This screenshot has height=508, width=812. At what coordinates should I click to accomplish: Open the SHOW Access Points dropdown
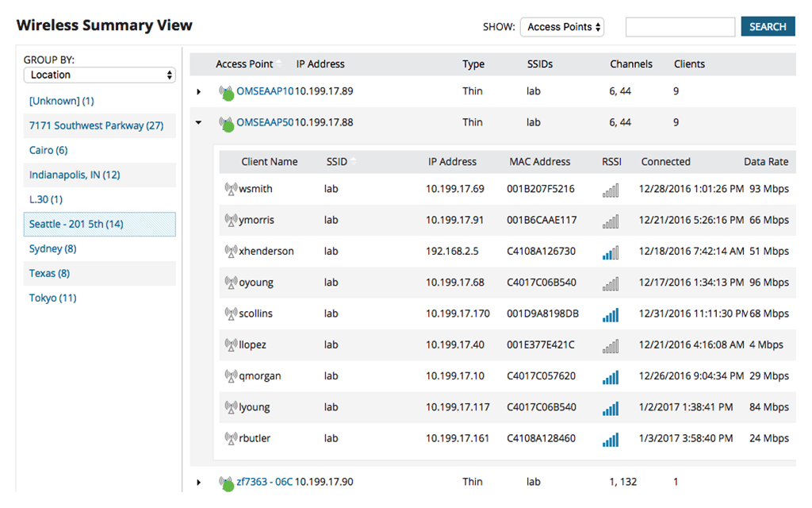(x=561, y=26)
